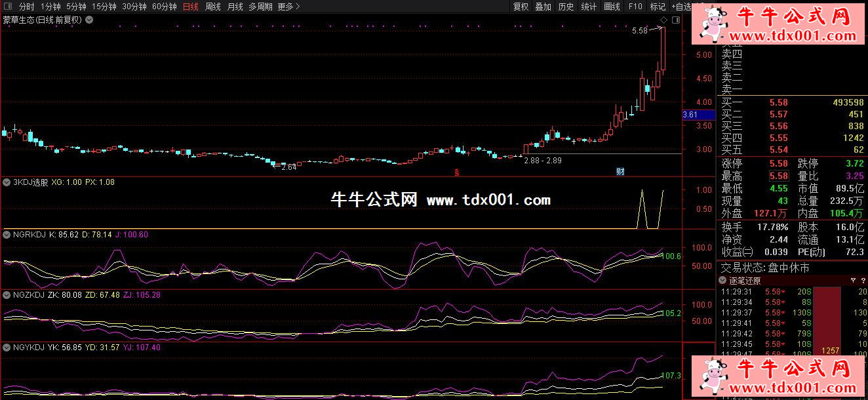868x400 pixels.
Task: Select the 11:29:37 tick trade row
Action: click(x=793, y=313)
